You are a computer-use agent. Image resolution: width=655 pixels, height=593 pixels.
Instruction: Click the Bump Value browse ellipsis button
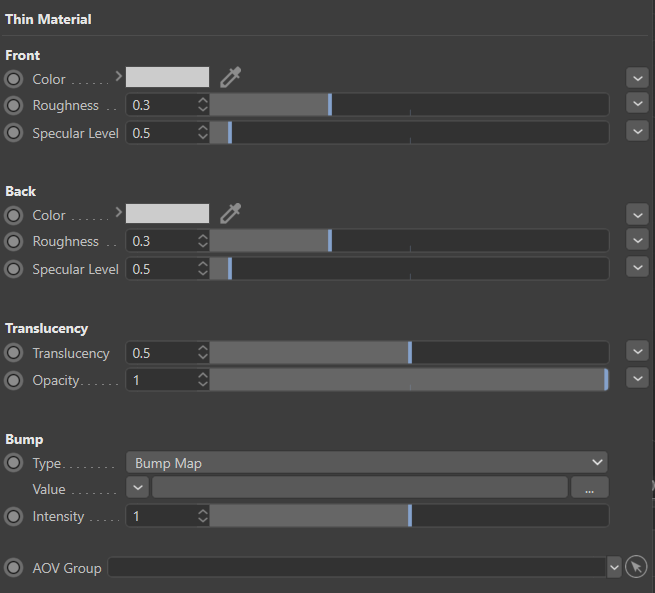point(590,488)
